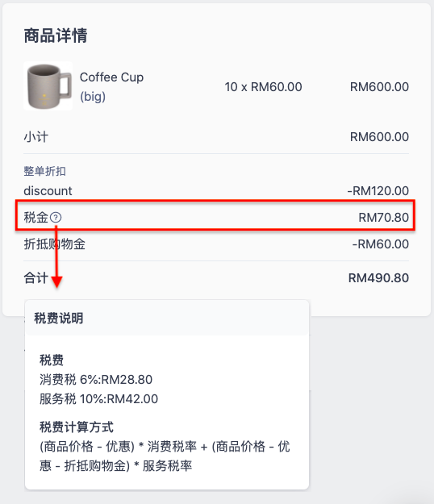
Task: Click the Coffee Cup product name
Action: [111, 77]
